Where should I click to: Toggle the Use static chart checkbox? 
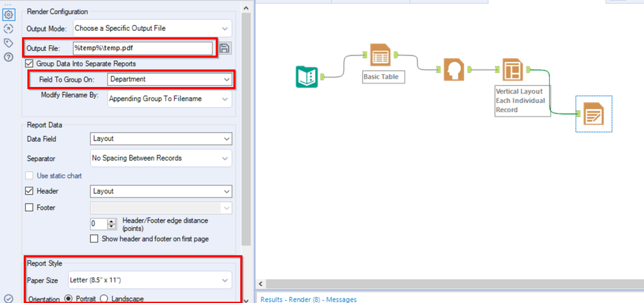(30, 176)
